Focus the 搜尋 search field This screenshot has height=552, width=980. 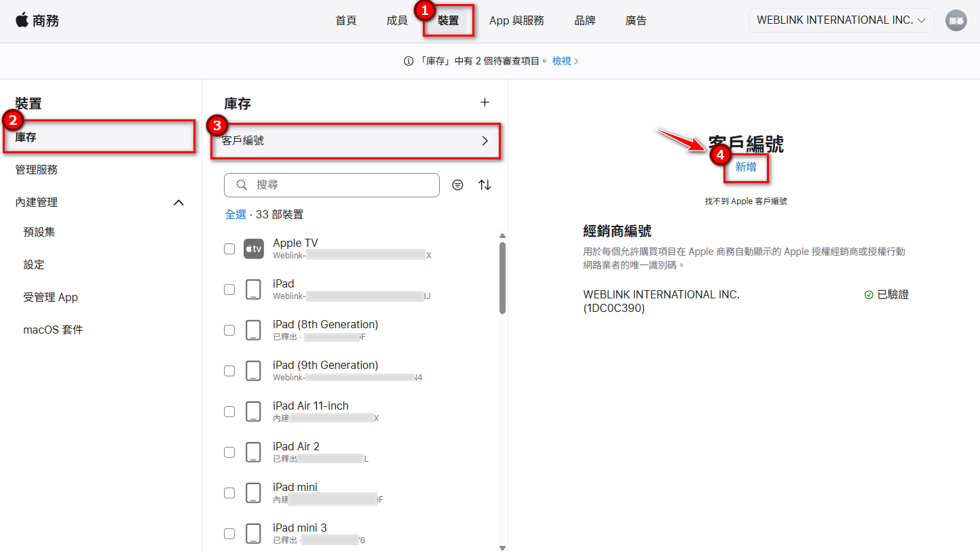[x=332, y=185]
